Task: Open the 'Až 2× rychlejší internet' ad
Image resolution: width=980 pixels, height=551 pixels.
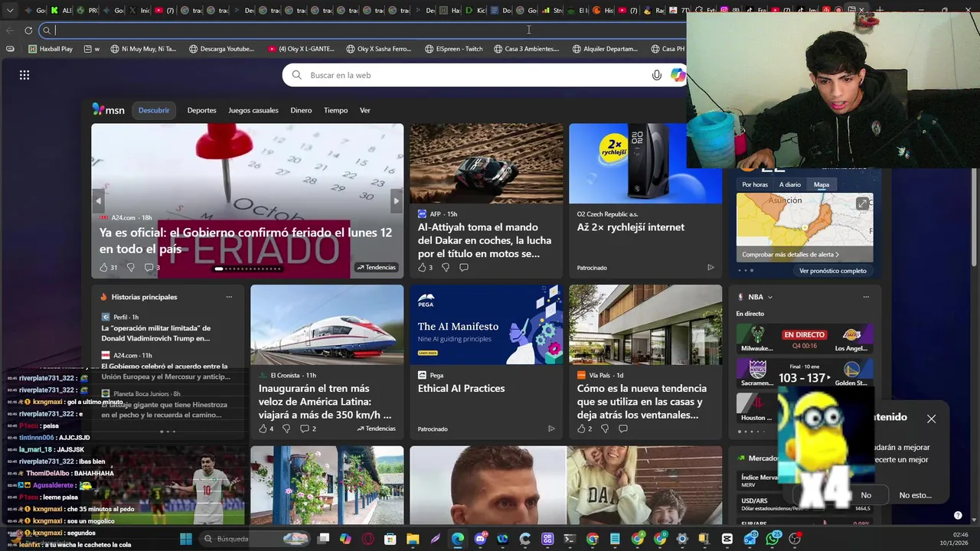Action: click(631, 227)
